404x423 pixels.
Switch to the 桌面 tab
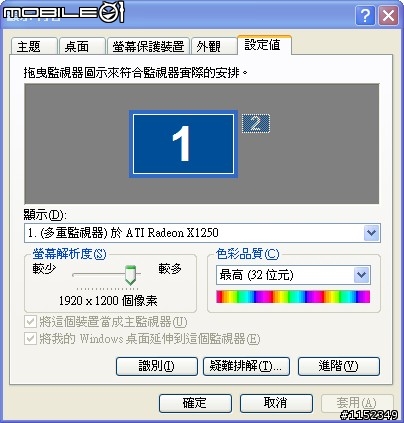(x=82, y=46)
